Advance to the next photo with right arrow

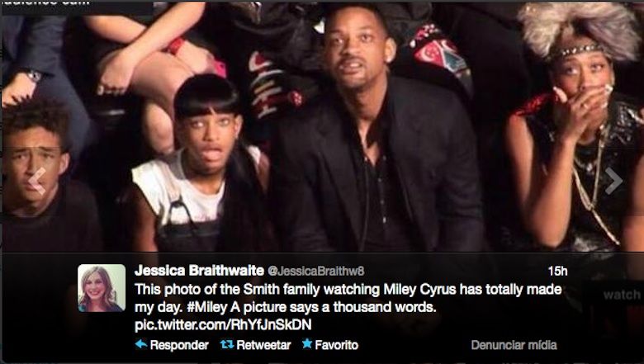[x=613, y=181]
